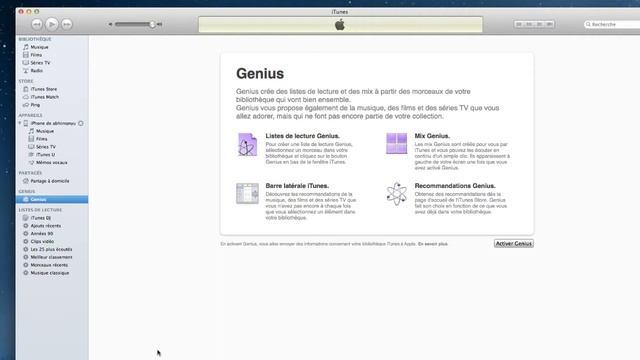Open Ping in the Store section
Screen dimensions: 640x360
tap(35, 105)
